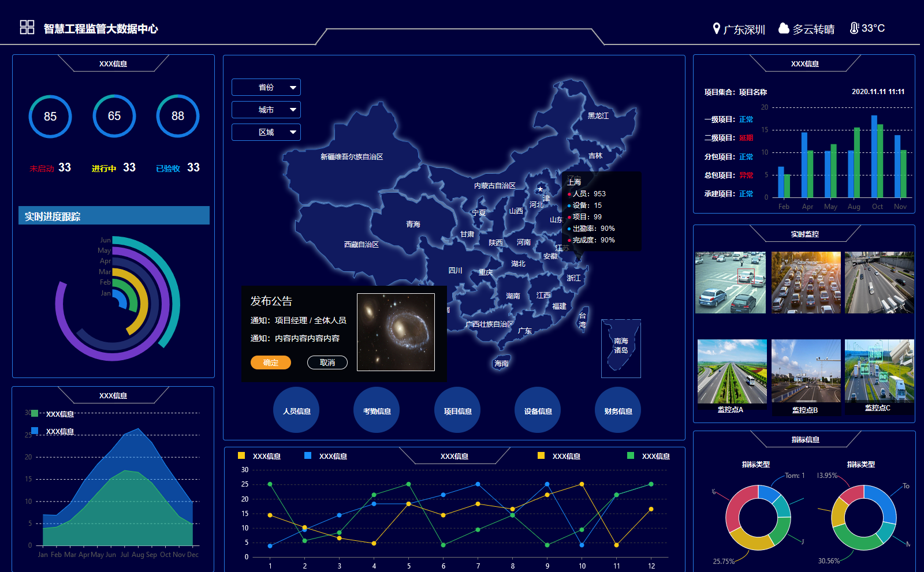The height and width of the screenshot is (572, 924).
Task: Click the progress ring showing 85
Action: click(x=50, y=116)
